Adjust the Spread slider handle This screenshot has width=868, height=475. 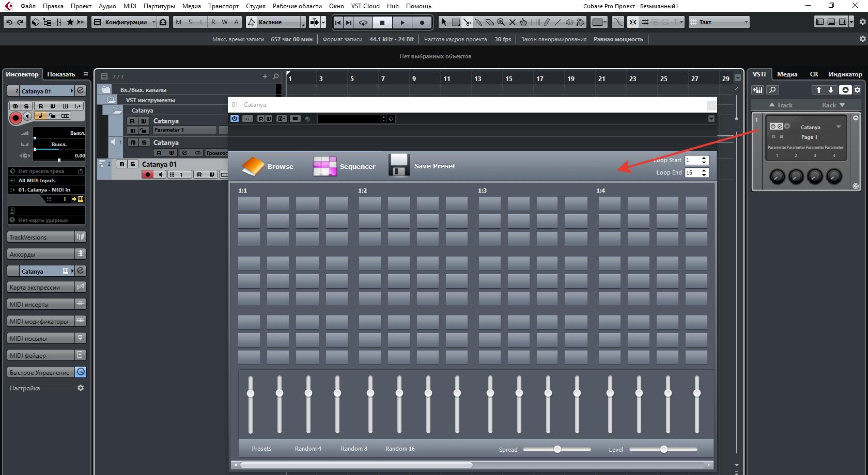(x=557, y=449)
